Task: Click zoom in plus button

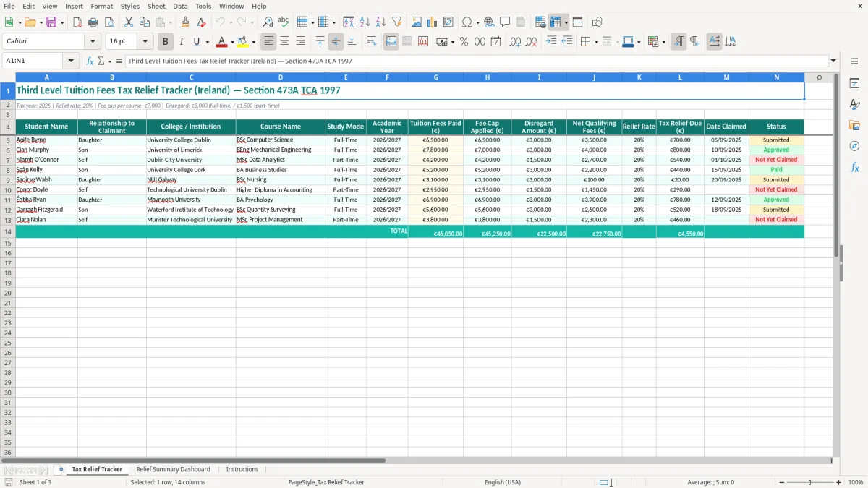Action: 839,482
